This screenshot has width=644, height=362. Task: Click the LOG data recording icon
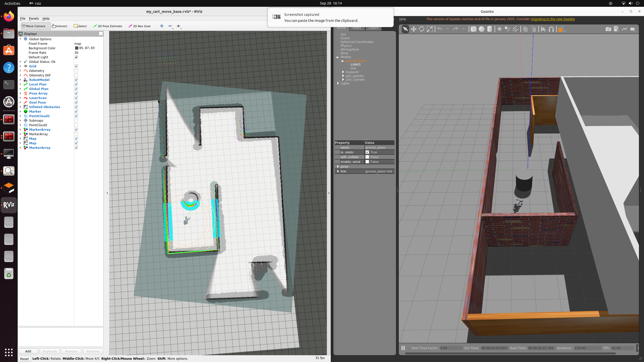pyautogui.click(x=616, y=29)
